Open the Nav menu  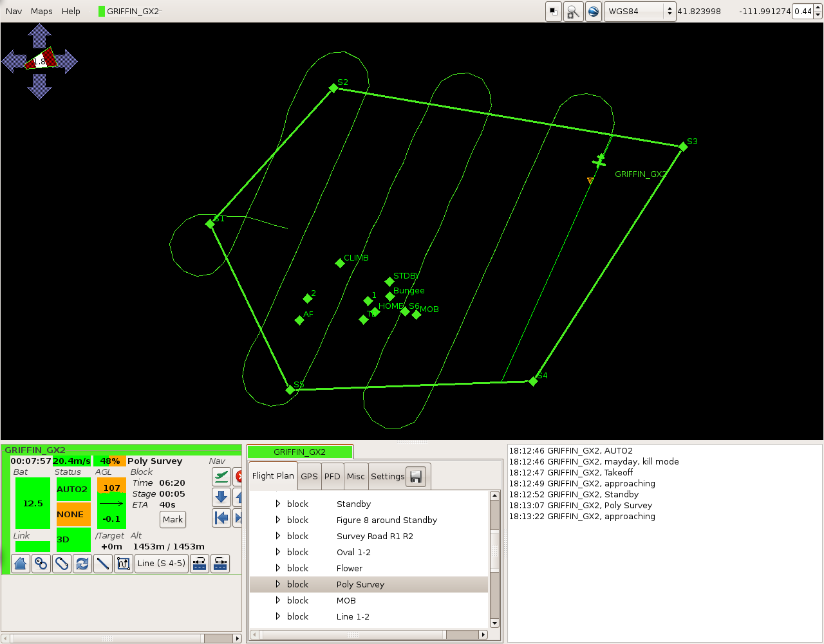pos(14,11)
